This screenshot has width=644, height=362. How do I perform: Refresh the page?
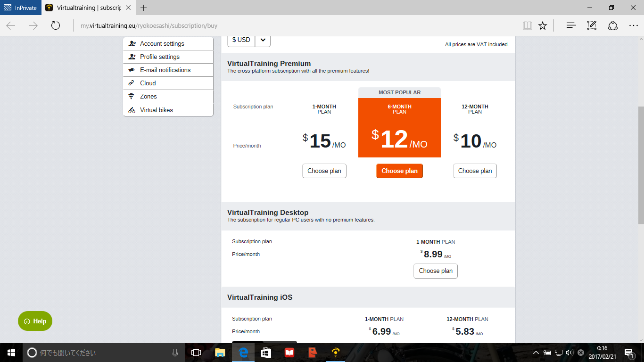[x=56, y=25]
